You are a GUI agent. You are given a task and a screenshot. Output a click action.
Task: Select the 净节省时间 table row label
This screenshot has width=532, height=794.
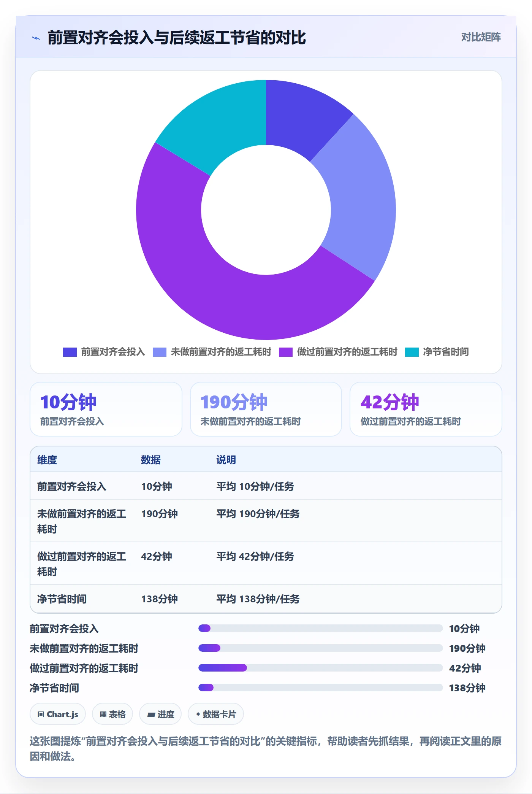62,599
